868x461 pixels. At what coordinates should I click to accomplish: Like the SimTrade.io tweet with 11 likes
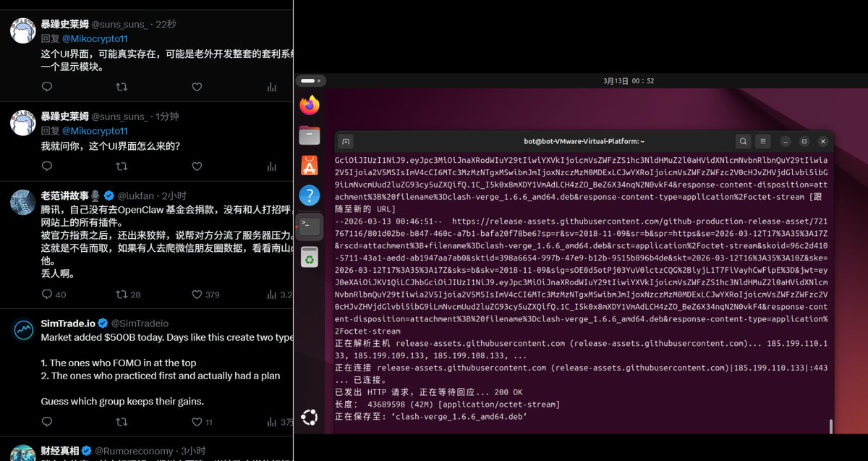[x=202, y=422]
